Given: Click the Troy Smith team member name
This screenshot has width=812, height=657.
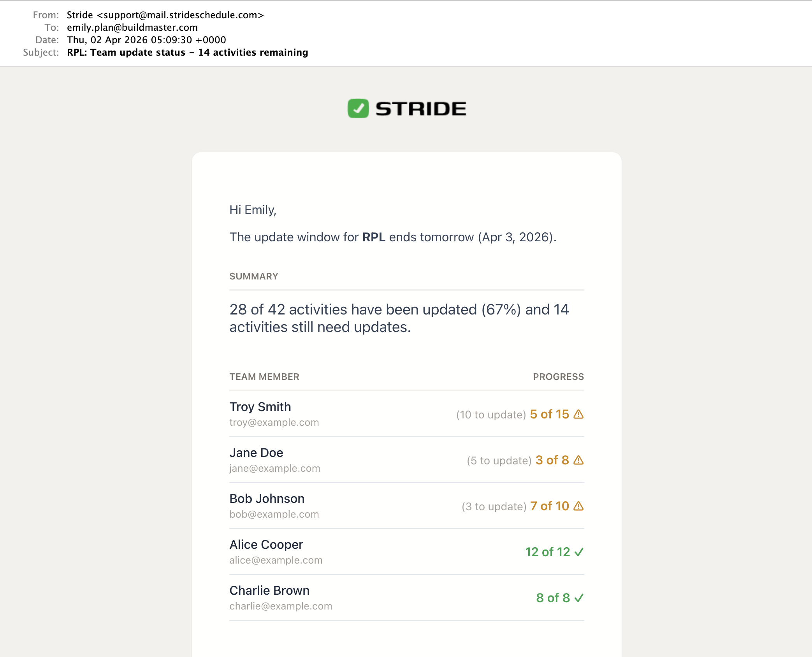Looking at the screenshot, I should tap(260, 407).
